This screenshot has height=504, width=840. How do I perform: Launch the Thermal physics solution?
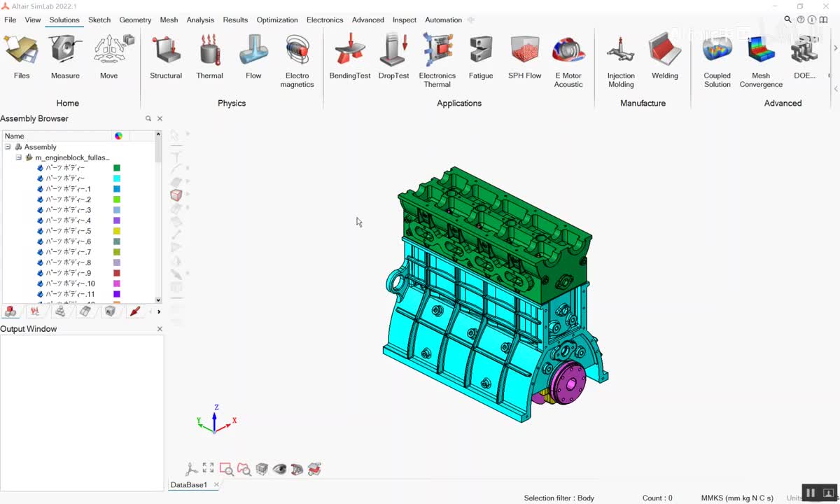click(x=209, y=57)
